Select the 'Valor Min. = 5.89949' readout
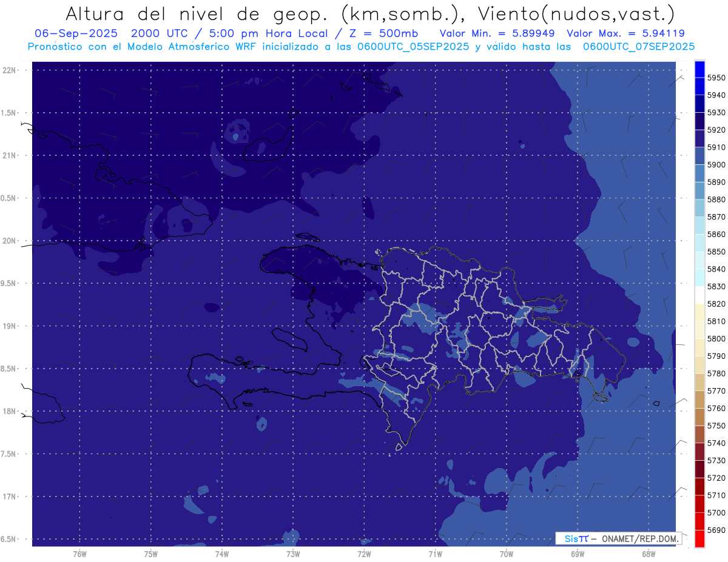 pos(498,33)
